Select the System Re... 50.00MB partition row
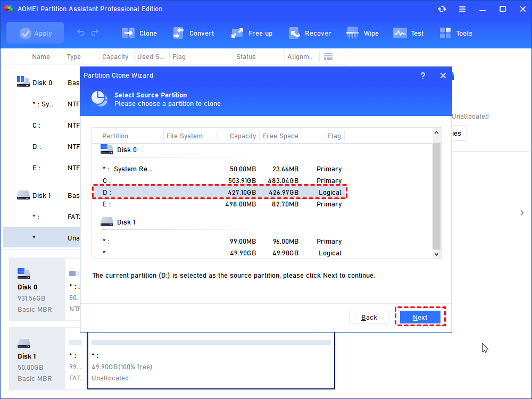This screenshot has width=532, height=399. 220,169
